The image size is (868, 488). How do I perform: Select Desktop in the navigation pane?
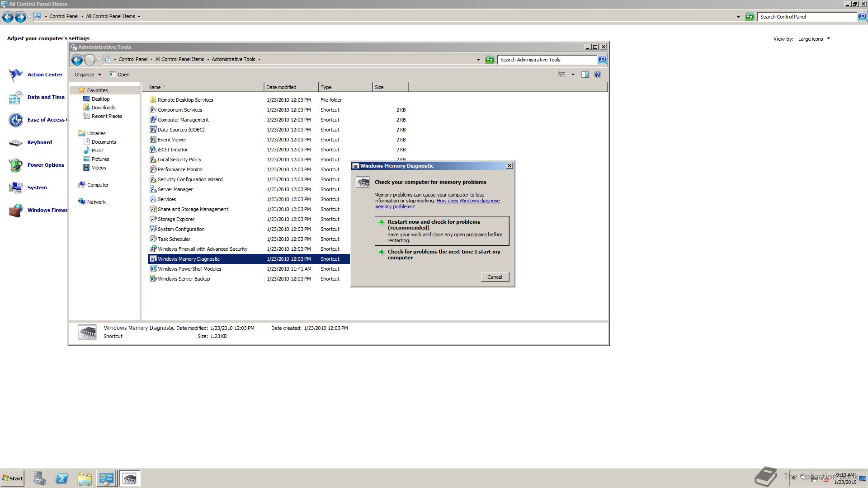click(x=100, y=99)
